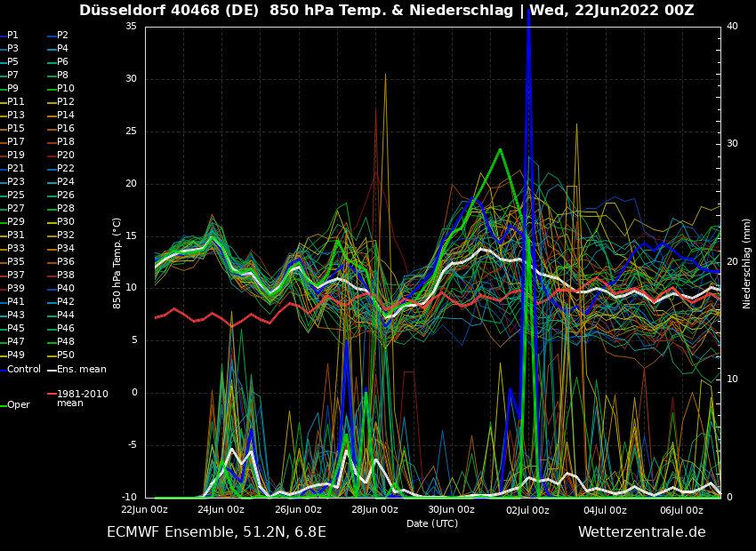
Task: Click the 28Jun 00z date tick
Action: pos(374,510)
